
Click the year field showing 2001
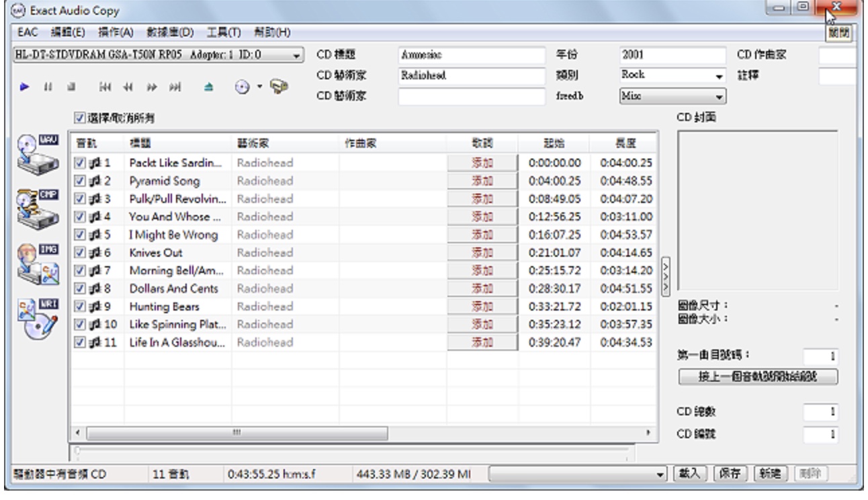coord(672,55)
